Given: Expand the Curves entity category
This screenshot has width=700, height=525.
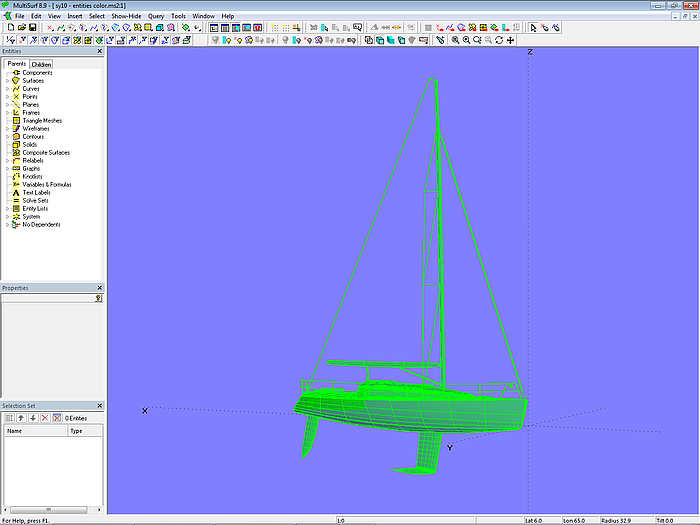Looking at the screenshot, I should click(7, 89).
